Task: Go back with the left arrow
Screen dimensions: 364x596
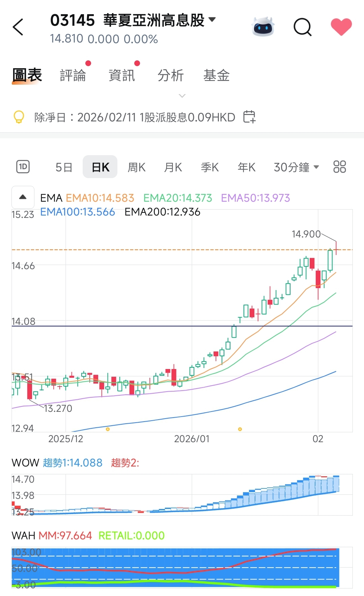Action: [18, 27]
